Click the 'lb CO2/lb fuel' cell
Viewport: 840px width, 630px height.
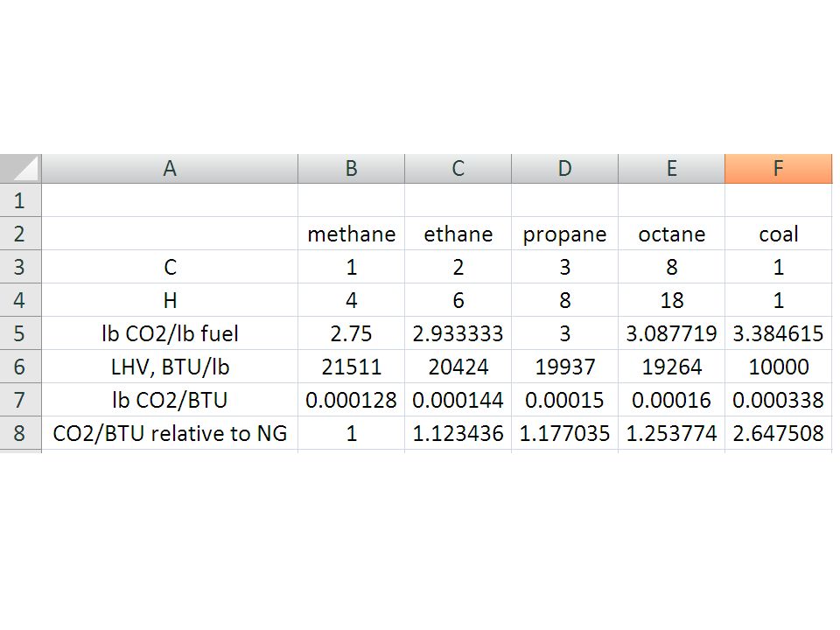click(170, 333)
